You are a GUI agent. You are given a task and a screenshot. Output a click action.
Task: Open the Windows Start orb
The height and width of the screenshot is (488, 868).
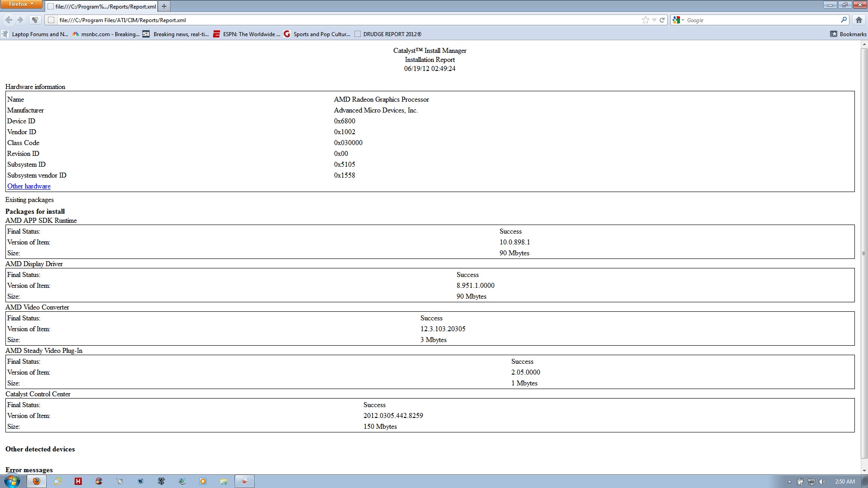(12, 481)
